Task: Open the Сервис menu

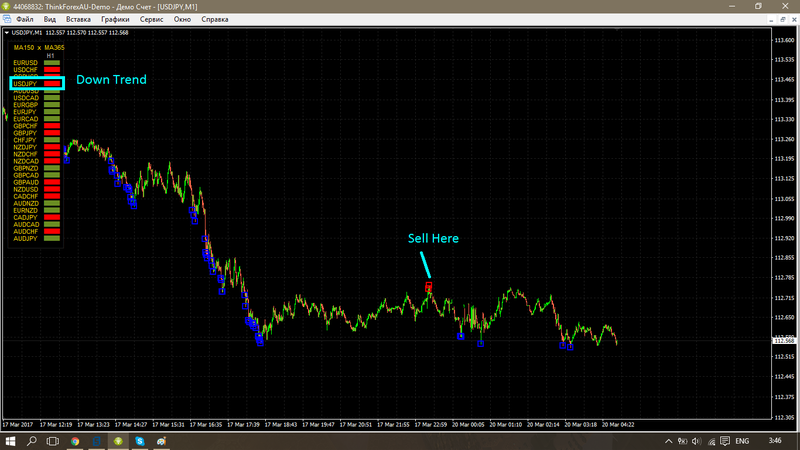Action: tap(152, 19)
